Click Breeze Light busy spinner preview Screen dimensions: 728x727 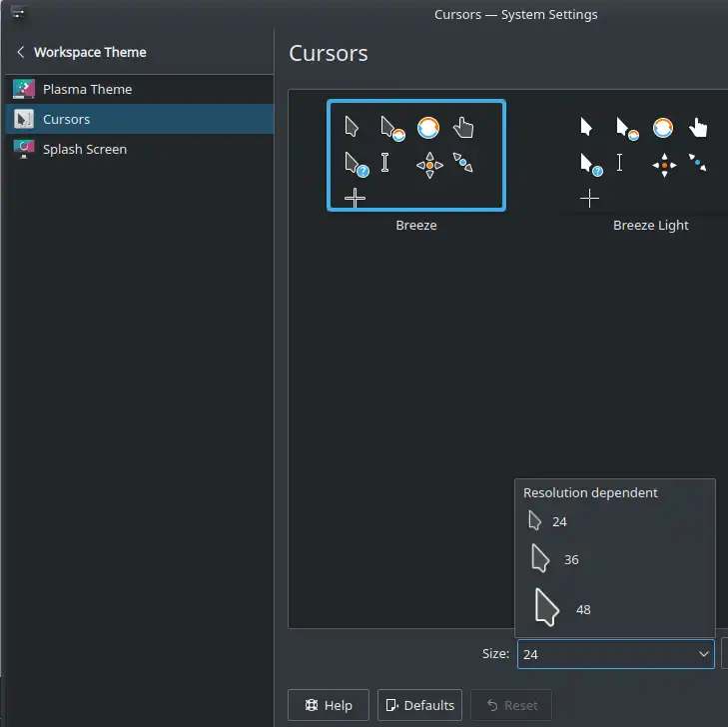[x=662, y=128]
